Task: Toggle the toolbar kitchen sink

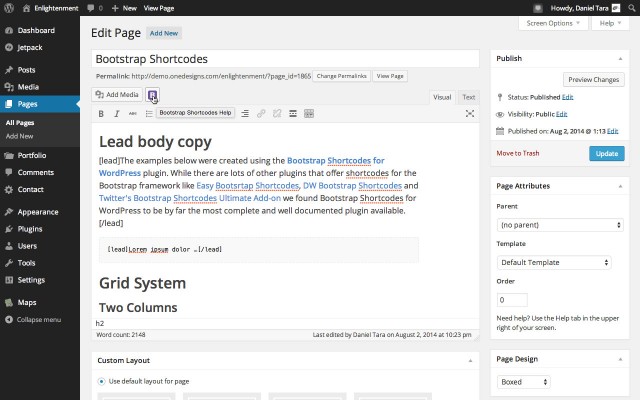Action: pyautogui.click(x=309, y=114)
